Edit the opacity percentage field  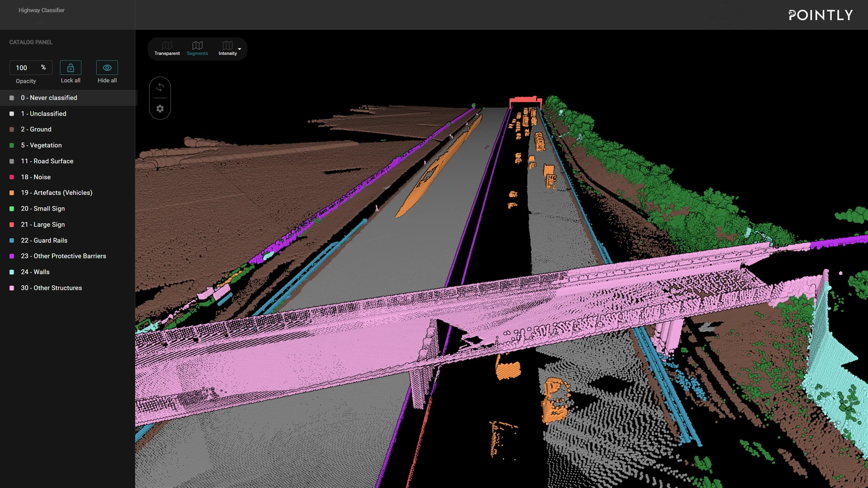click(31, 68)
